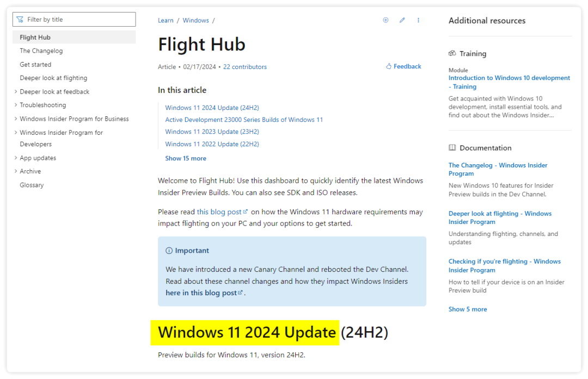Click the Feedback thumbs-up icon
Image resolution: width=588 pixels, height=379 pixels.
[x=389, y=66]
